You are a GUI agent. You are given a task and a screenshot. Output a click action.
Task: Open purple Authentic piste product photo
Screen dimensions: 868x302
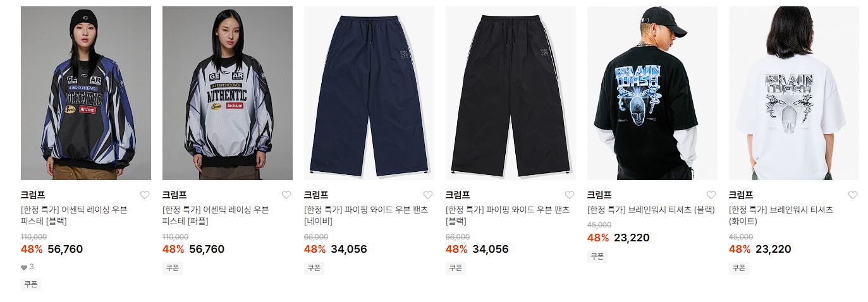[228, 93]
